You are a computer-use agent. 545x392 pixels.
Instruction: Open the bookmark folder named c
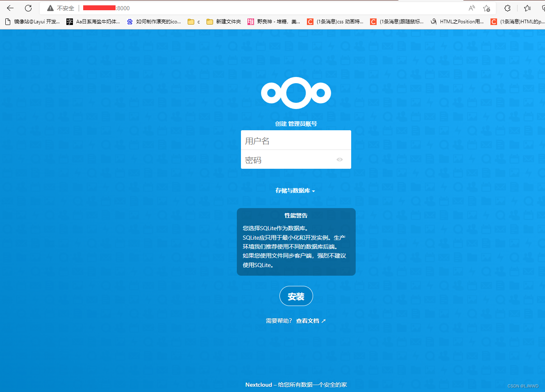tap(194, 22)
